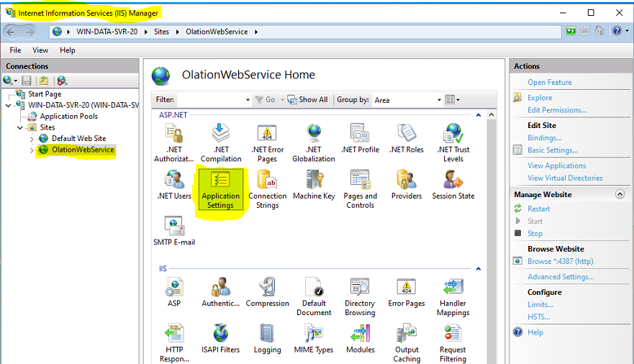
Task: Open the Application Settings feature
Action: (221, 189)
